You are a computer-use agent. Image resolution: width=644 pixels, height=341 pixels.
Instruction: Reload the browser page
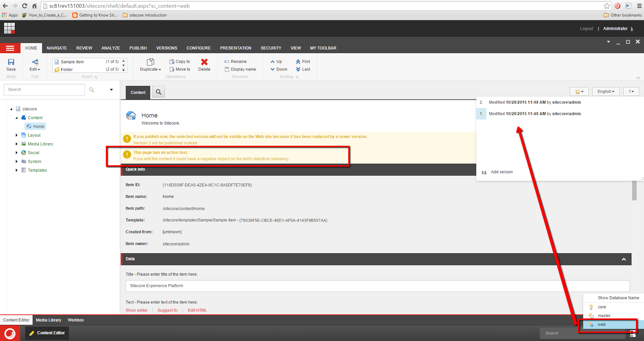pyautogui.click(x=25, y=6)
